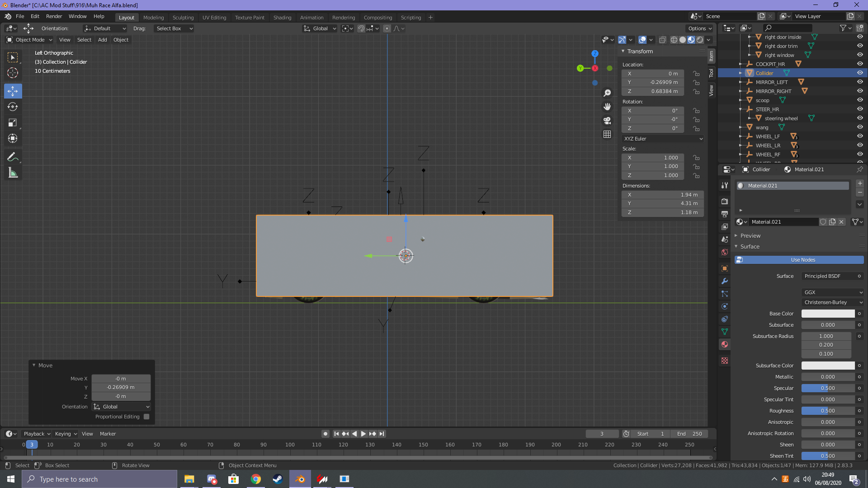Open the Window menu

(x=77, y=16)
